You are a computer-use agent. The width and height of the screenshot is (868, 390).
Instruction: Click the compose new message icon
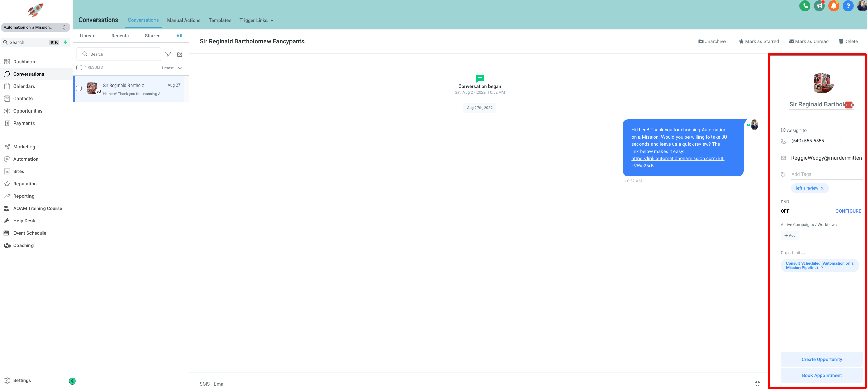point(180,54)
